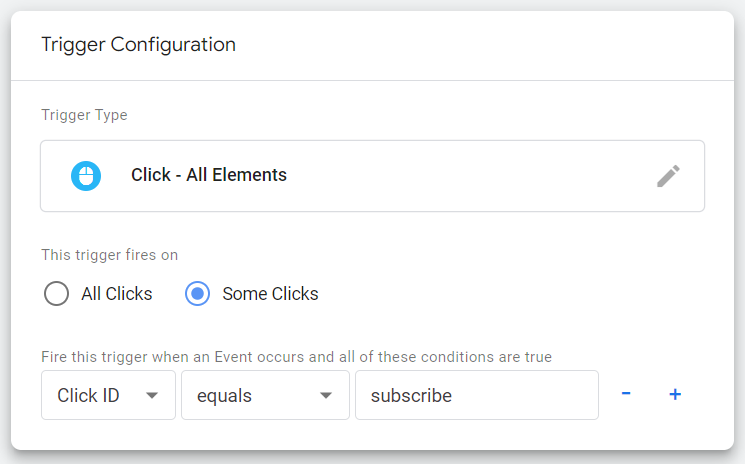Click the "Click - All Elements" trigger name

click(209, 175)
